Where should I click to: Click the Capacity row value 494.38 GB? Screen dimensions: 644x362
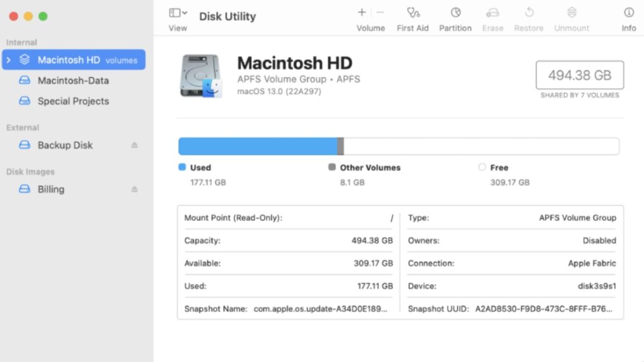point(372,240)
